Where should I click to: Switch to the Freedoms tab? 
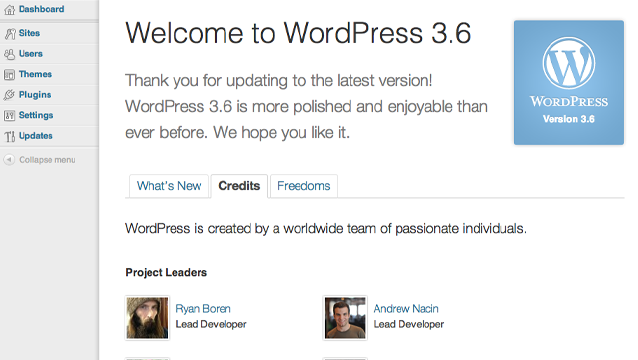tap(304, 186)
